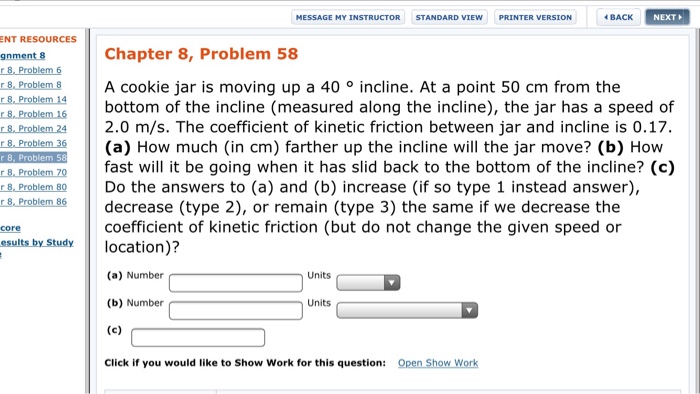
Task: Focus the part (b) Number input field
Action: click(x=236, y=311)
